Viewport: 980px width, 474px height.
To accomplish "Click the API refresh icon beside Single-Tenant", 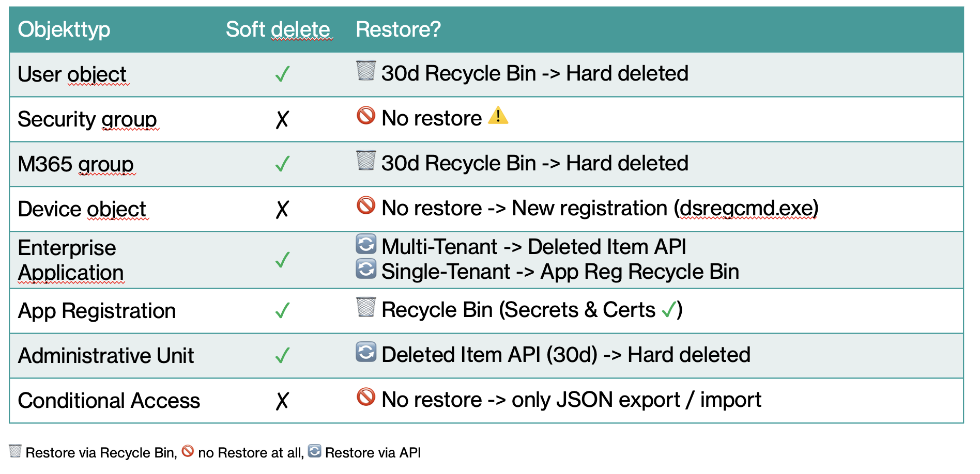I will tap(366, 269).
